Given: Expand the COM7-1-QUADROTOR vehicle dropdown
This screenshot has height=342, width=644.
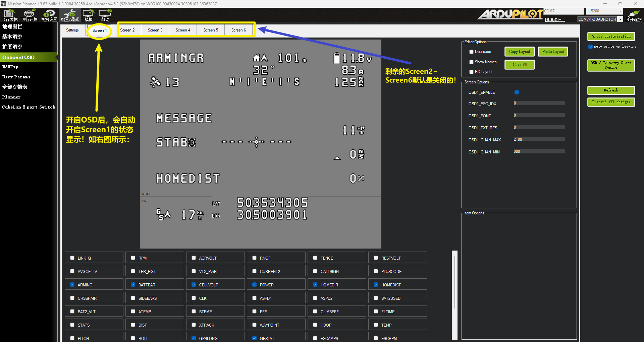Looking at the screenshot, I should [620, 19].
